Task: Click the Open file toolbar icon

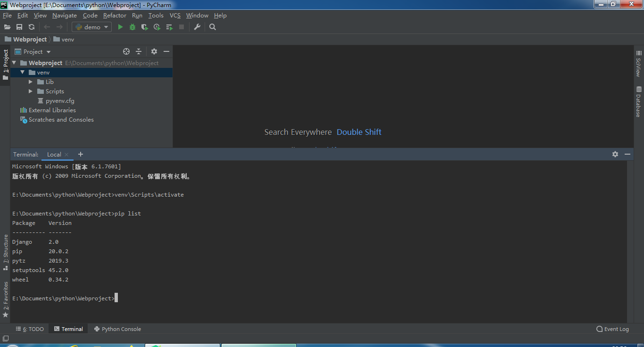Action: tap(7, 27)
